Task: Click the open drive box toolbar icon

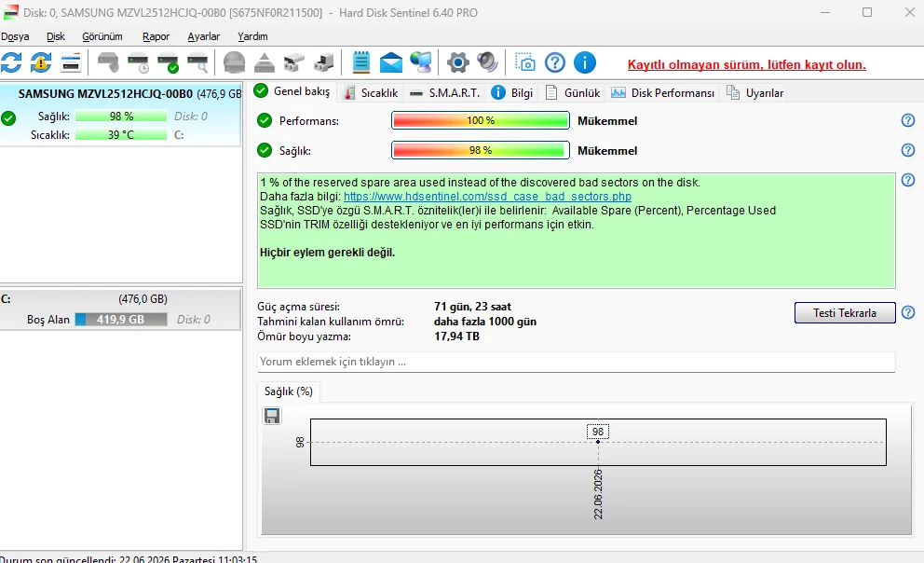Action: pyautogui.click(x=294, y=62)
